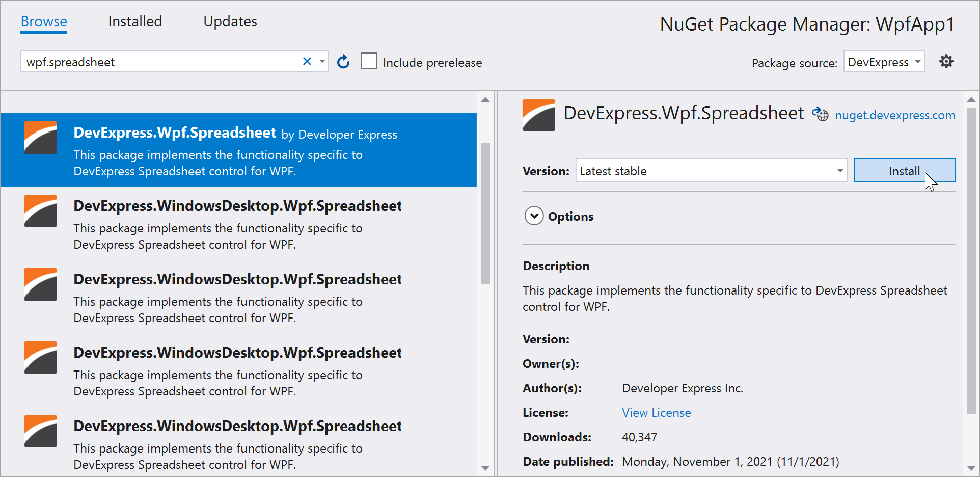Open search history dropdown arrow
This screenshot has height=477, width=980.
322,62
